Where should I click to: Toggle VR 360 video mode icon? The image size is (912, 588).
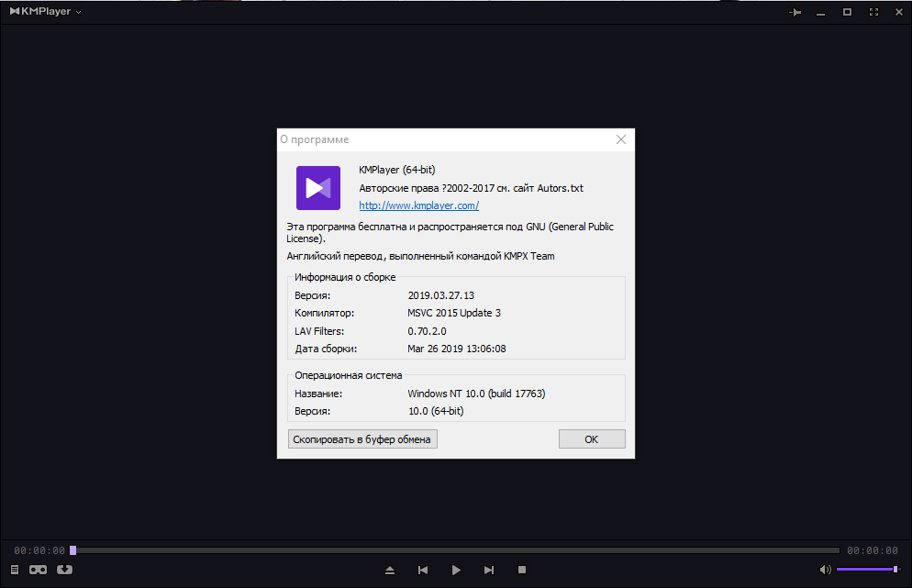point(39,570)
